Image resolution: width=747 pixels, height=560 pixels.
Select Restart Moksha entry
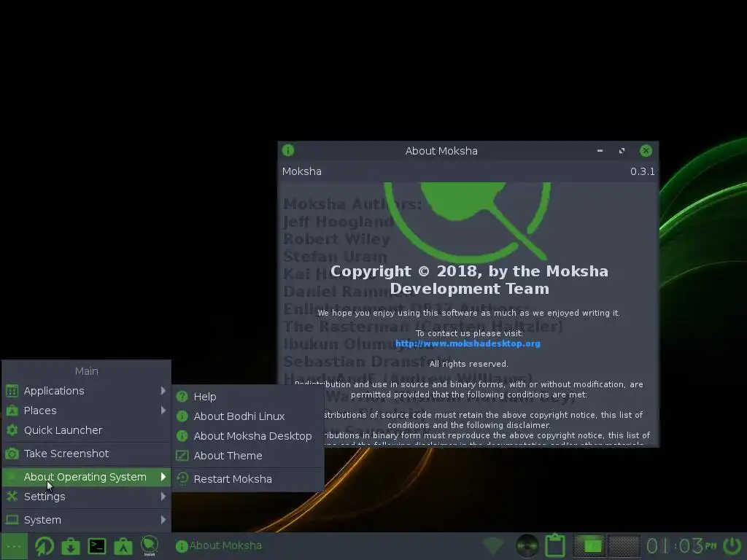[x=248, y=479]
